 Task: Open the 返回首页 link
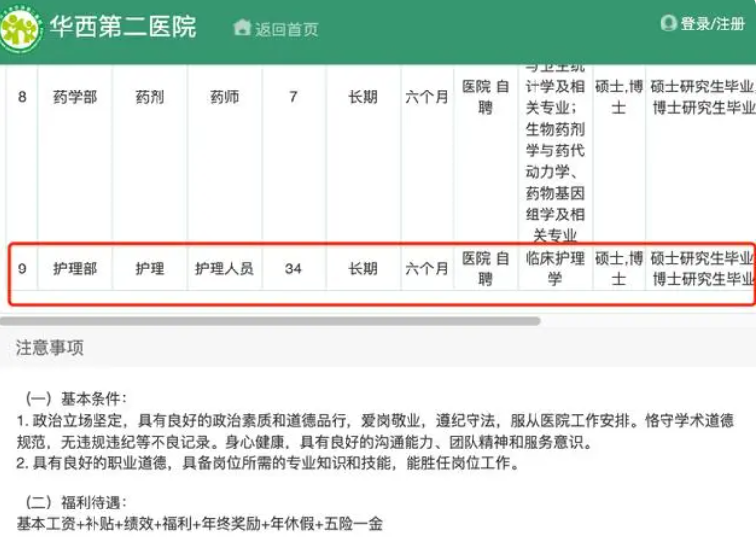[286, 29]
